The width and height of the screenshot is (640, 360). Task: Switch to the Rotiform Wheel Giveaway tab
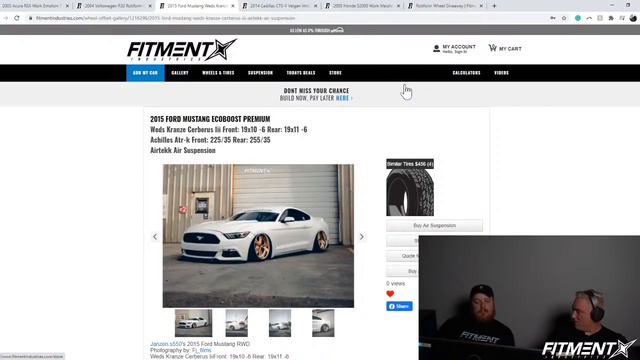pyautogui.click(x=445, y=6)
